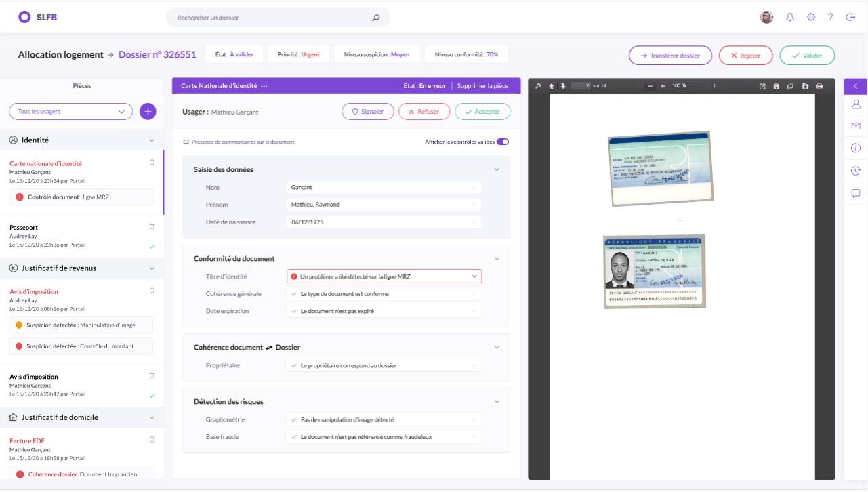Screen dimensions: 868x492
Task: Click the save icon in viewer toolbar
Action: [776, 86]
